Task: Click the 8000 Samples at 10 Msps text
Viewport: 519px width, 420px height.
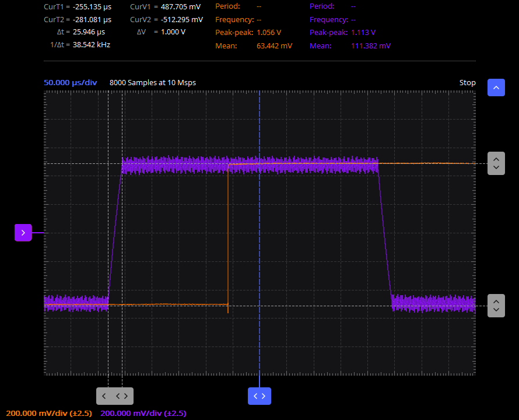Action: coord(153,82)
